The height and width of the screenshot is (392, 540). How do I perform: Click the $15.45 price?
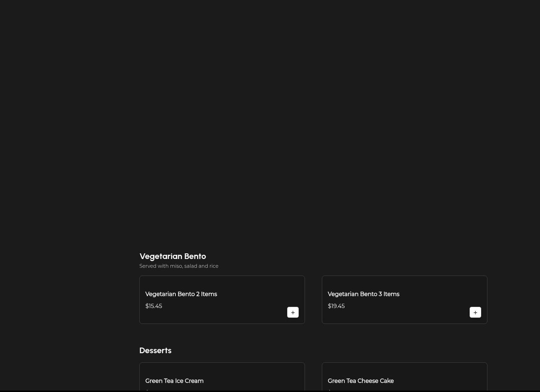click(x=154, y=306)
